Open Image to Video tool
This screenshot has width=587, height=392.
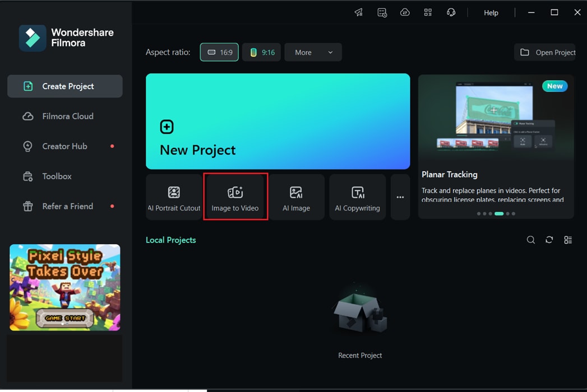(235, 197)
